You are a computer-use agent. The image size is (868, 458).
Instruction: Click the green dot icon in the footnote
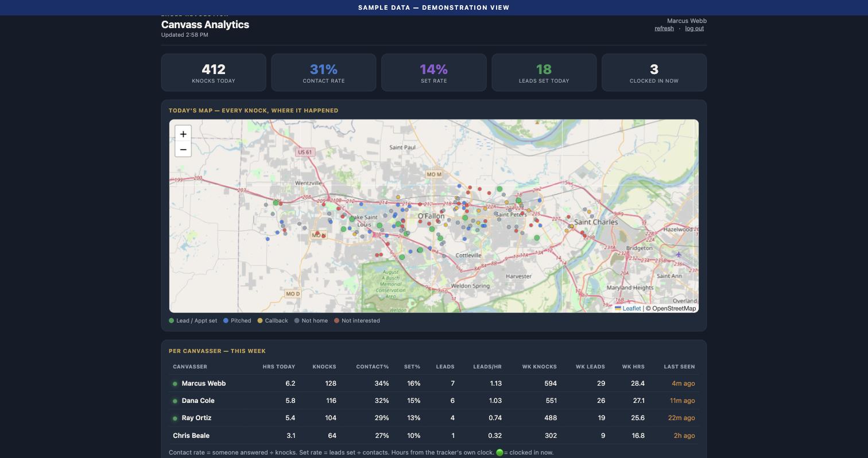pyautogui.click(x=499, y=452)
